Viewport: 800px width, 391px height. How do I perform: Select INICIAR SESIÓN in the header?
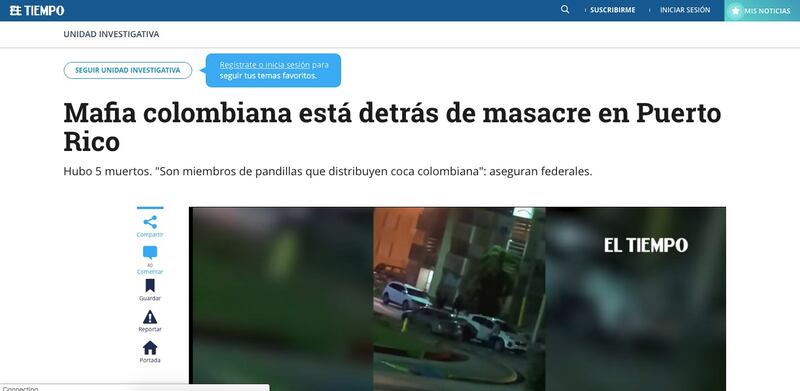[x=685, y=10]
